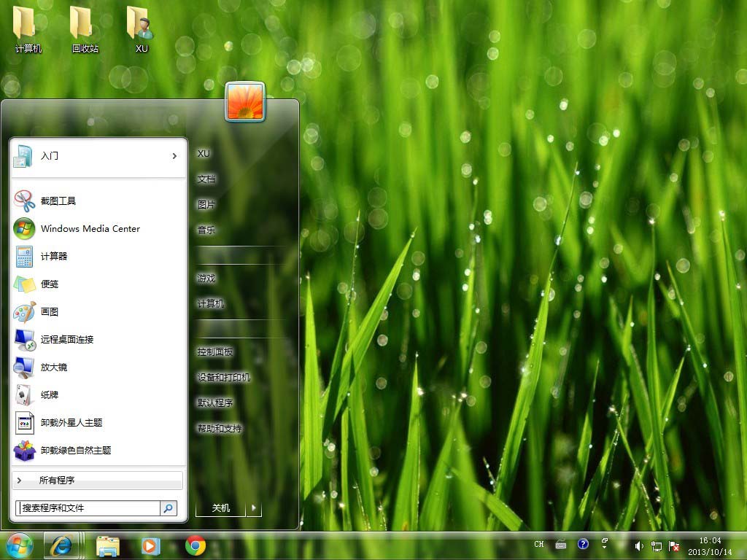Open the Calculator (计算器)

[x=53, y=257]
